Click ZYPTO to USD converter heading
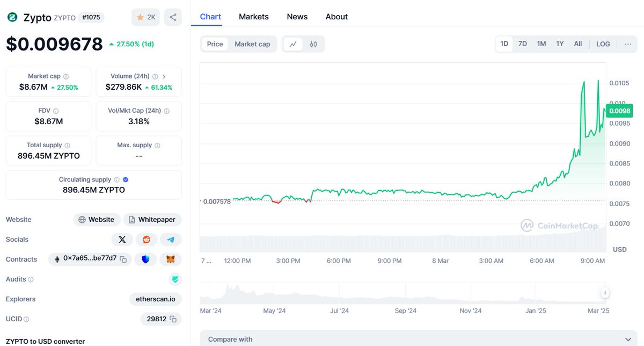This screenshot has width=644, height=346. click(45, 341)
